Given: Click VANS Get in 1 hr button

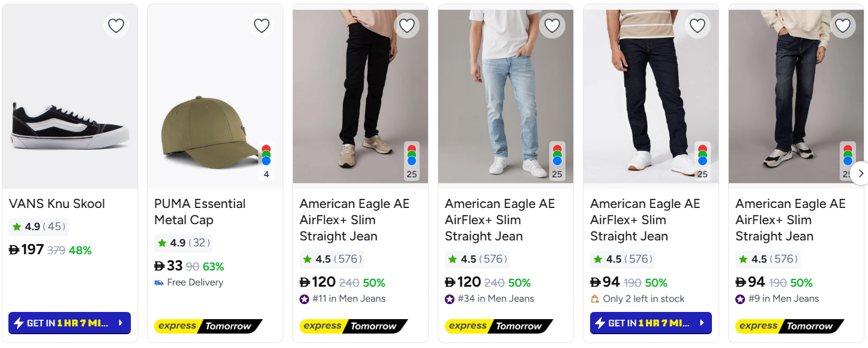Looking at the screenshot, I should [x=64, y=323].
